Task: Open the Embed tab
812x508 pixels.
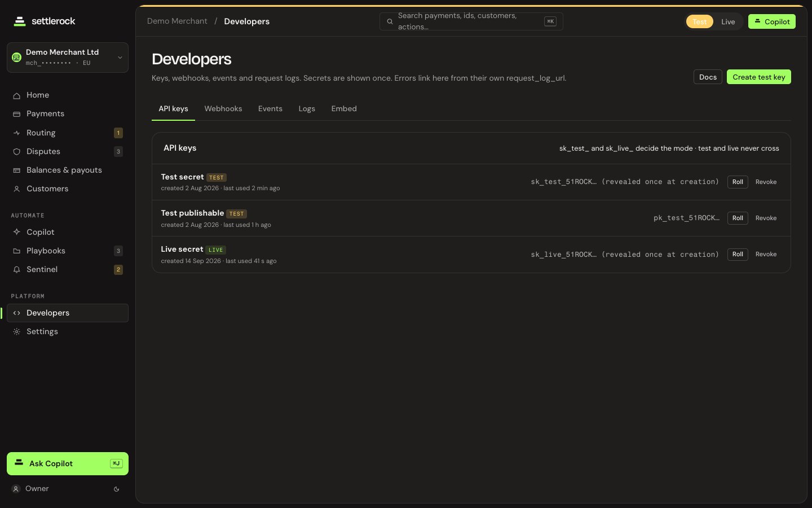Action: [x=344, y=109]
